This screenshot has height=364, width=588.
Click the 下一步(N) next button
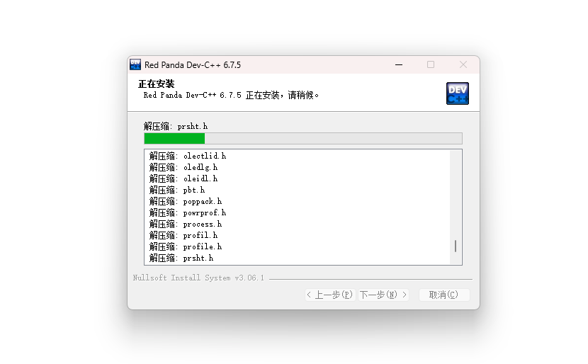tap(383, 295)
